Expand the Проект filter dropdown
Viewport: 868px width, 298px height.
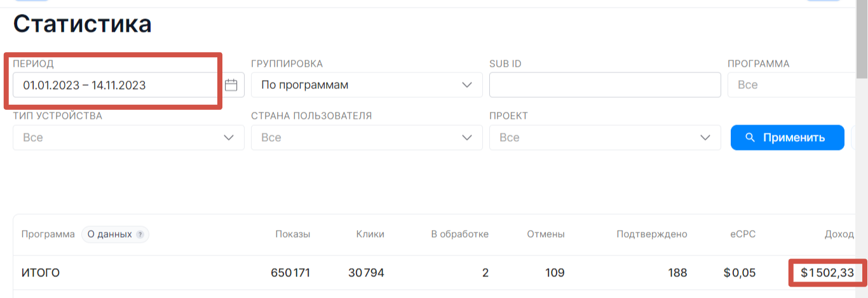[604, 137]
